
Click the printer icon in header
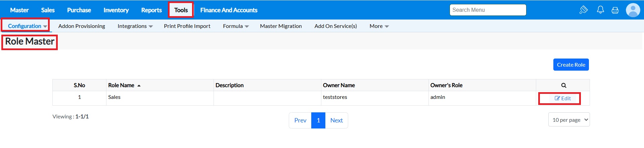coord(615,10)
